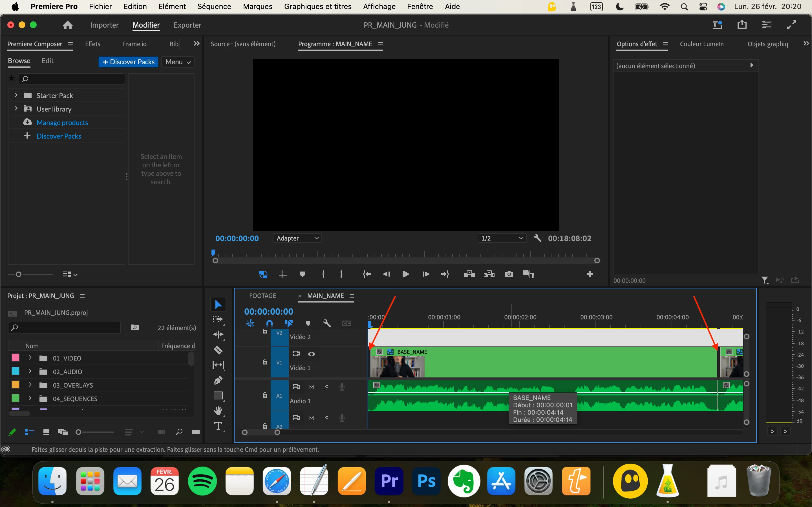812x507 pixels.
Task: Switch to the Couleur Lumetri tab
Action: point(702,44)
